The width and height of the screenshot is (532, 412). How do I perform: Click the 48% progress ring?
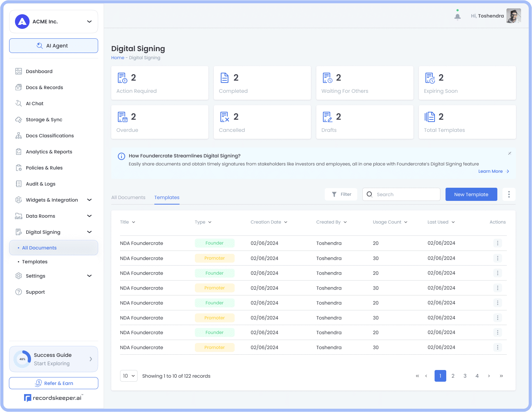click(x=23, y=359)
